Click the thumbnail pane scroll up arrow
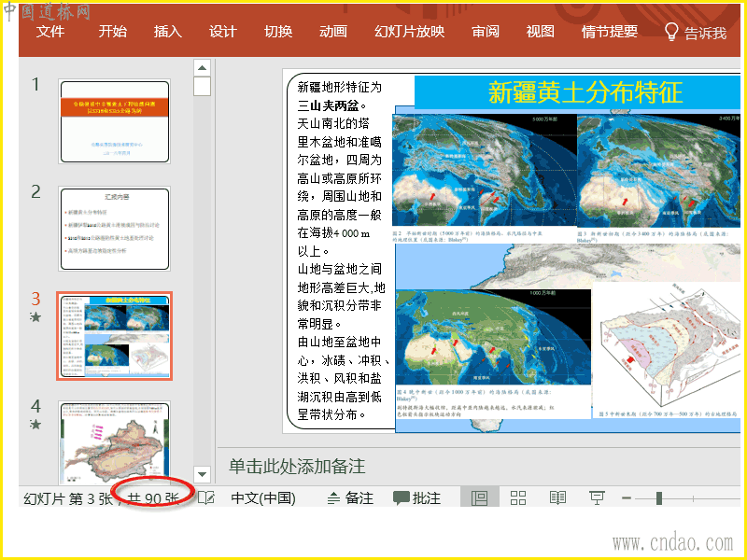747x560 pixels. pos(202,67)
